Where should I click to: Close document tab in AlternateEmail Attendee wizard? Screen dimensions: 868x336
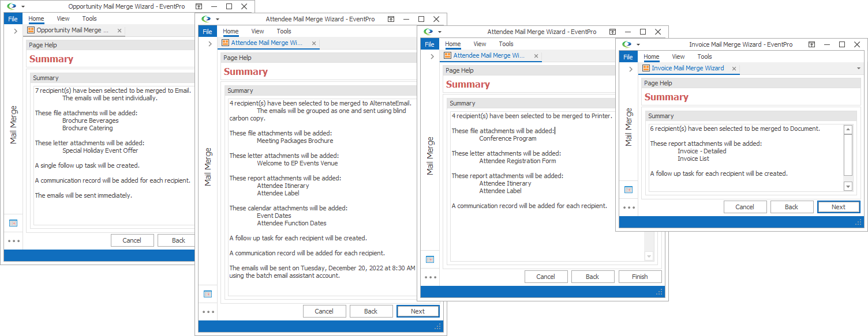pos(314,43)
